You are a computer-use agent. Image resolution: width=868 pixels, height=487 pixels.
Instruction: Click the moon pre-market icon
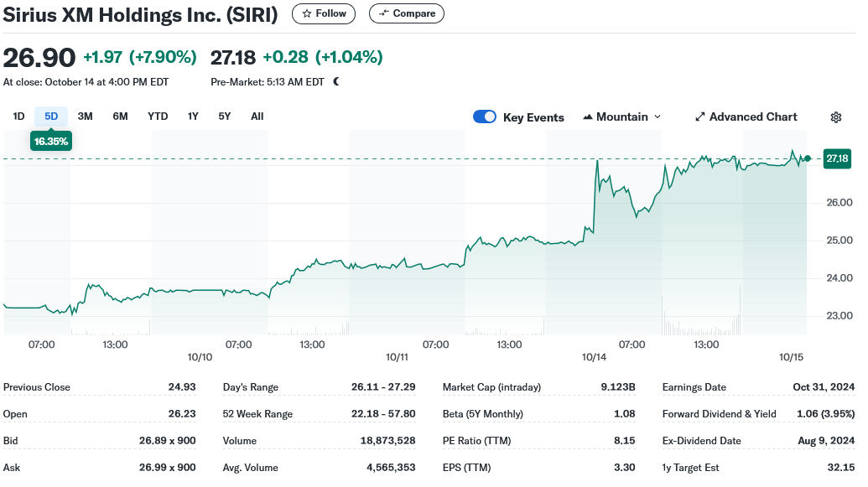click(336, 82)
